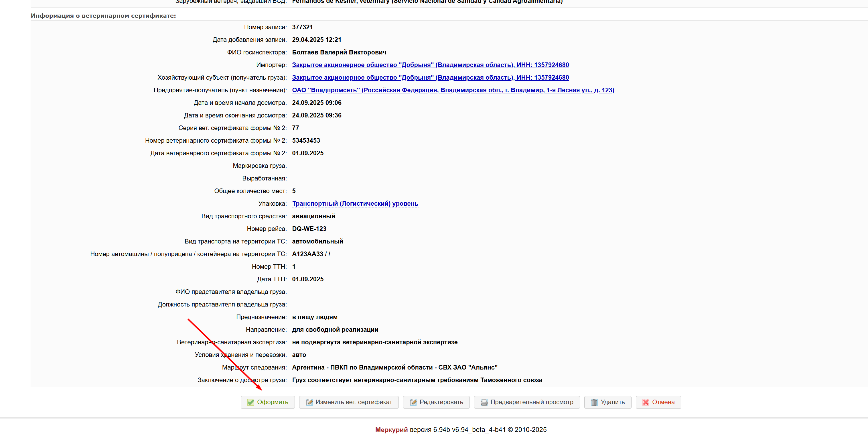This screenshot has height=442, width=868.
Task: Click the route text starting with Аргентина
Action: coord(394,368)
